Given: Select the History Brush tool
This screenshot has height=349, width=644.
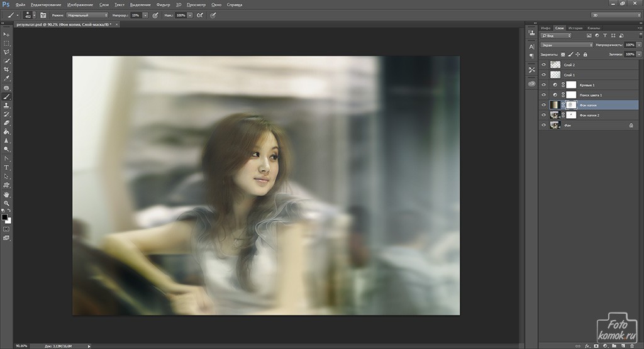Looking at the screenshot, I should [x=6, y=114].
